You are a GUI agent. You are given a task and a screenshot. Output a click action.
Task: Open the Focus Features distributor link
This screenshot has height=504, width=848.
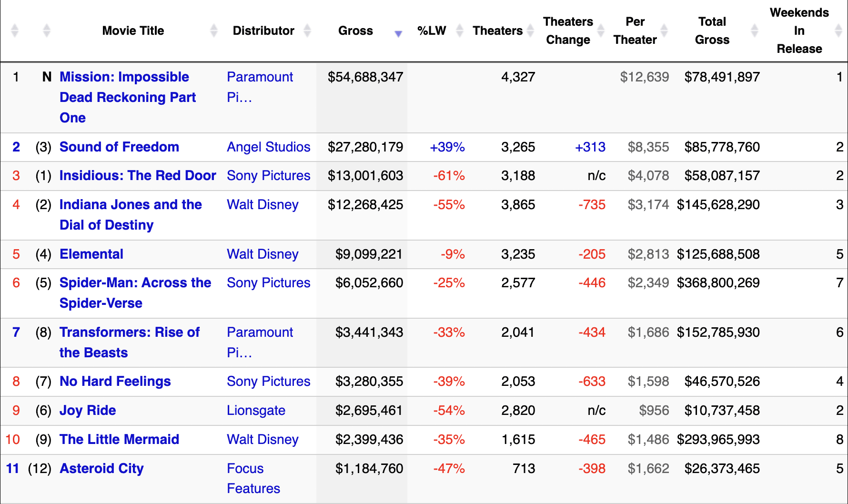(x=253, y=479)
